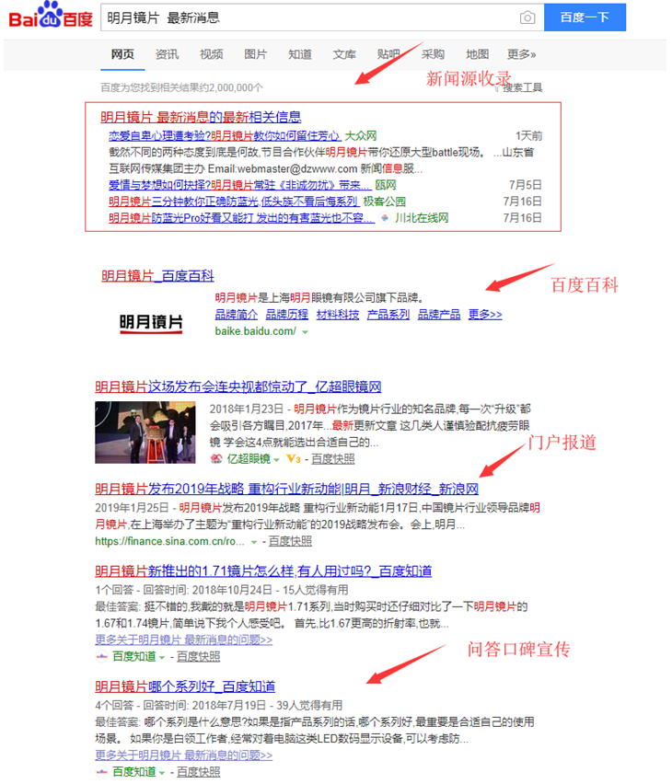Expand 百度知道 dropdown under 1.71镜片 result

162,658
